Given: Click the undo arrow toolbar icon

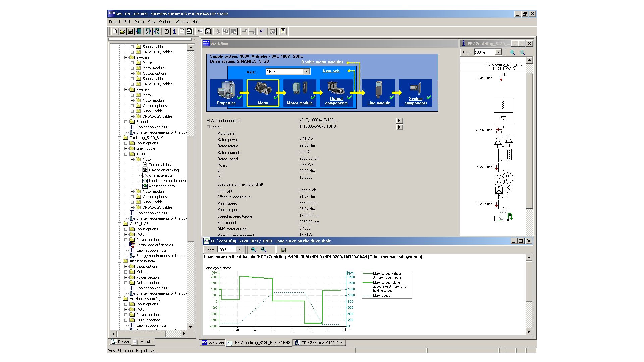Looking at the screenshot, I should [x=262, y=32].
